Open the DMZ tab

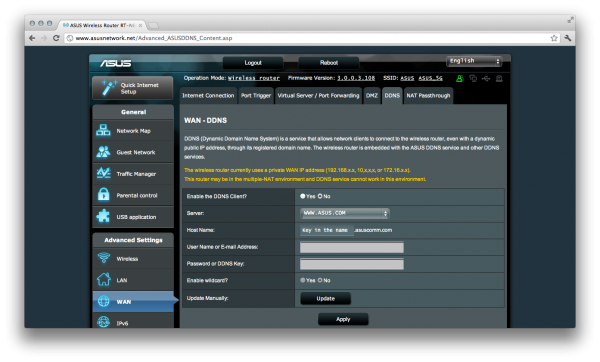click(x=372, y=96)
